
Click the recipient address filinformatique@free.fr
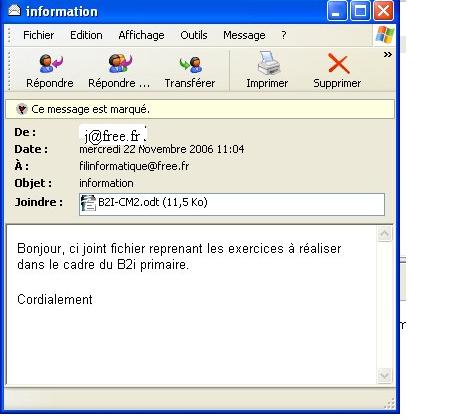134,166
